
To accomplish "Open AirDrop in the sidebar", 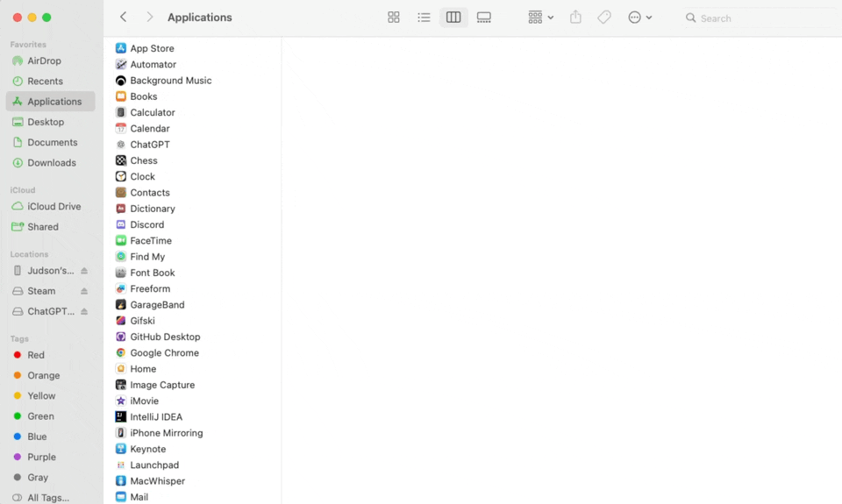I will click(51, 60).
